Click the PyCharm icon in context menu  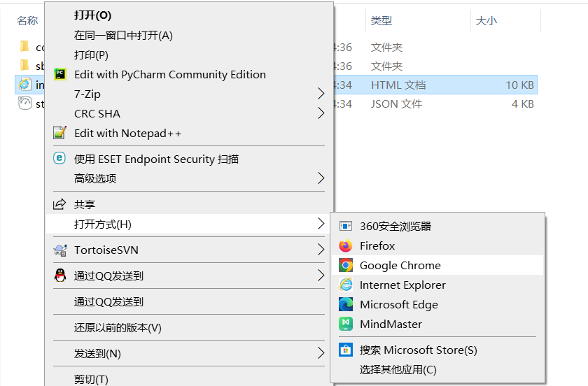[60, 74]
